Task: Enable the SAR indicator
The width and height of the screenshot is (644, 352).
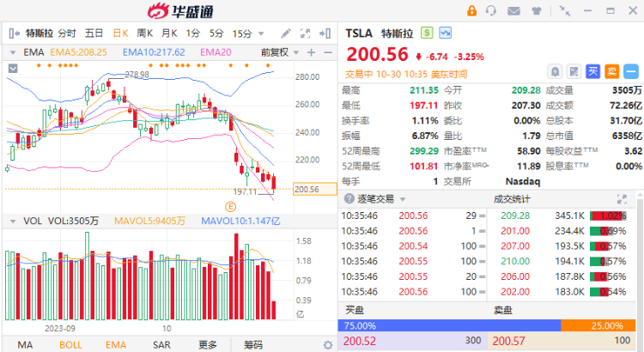Action: (x=161, y=345)
